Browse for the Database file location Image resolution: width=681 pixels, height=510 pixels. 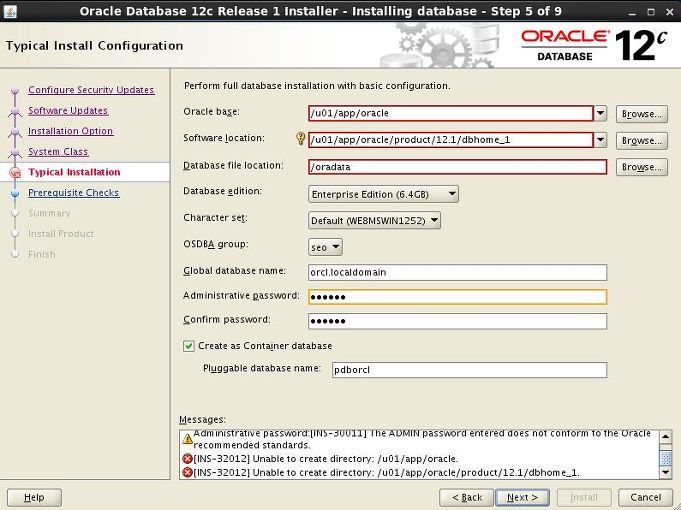click(641, 167)
